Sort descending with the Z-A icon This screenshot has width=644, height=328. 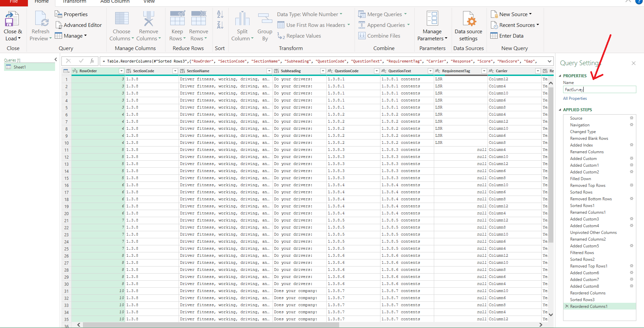point(220,25)
